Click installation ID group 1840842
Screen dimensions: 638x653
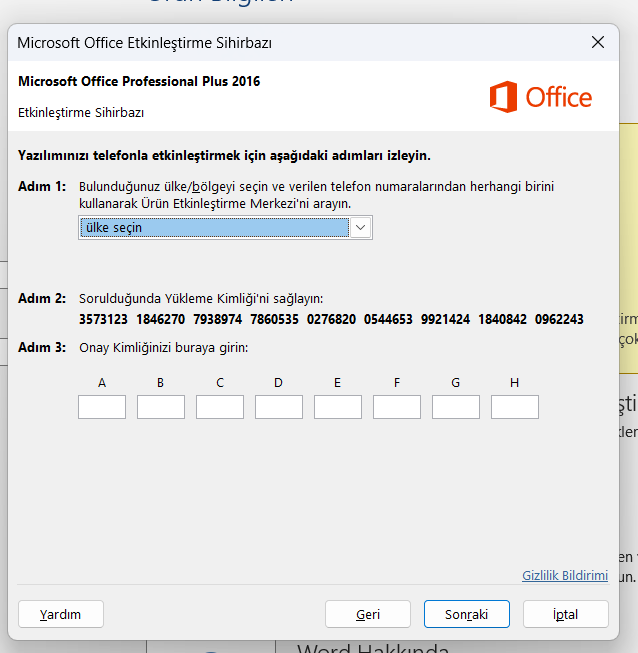click(x=502, y=319)
